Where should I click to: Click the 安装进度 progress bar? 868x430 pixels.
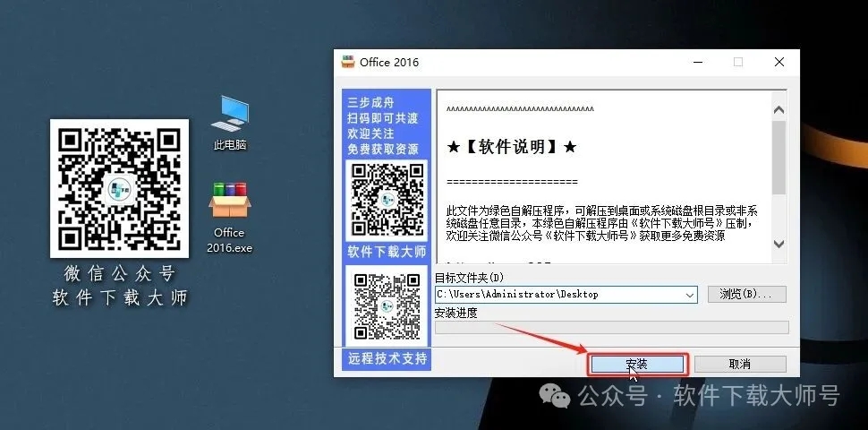click(x=612, y=327)
